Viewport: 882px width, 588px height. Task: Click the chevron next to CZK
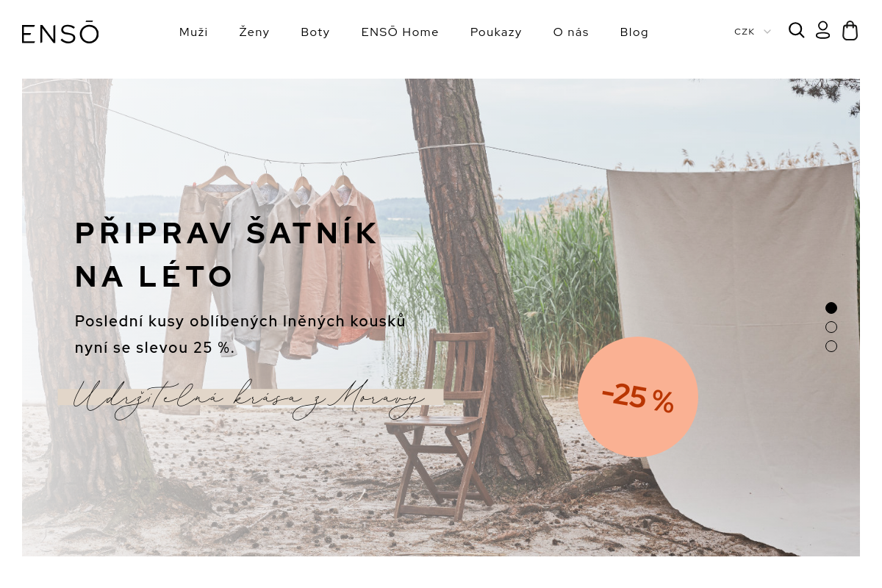tap(767, 32)
